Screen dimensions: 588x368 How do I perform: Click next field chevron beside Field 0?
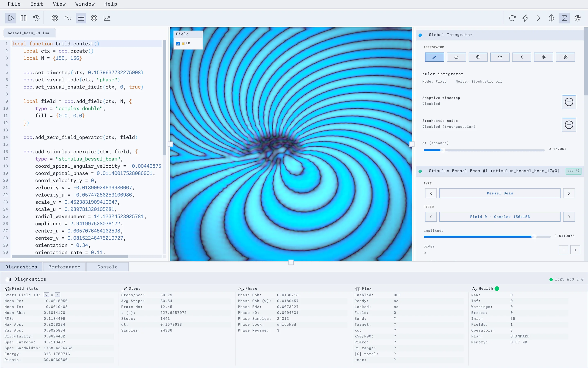point(569,217)
